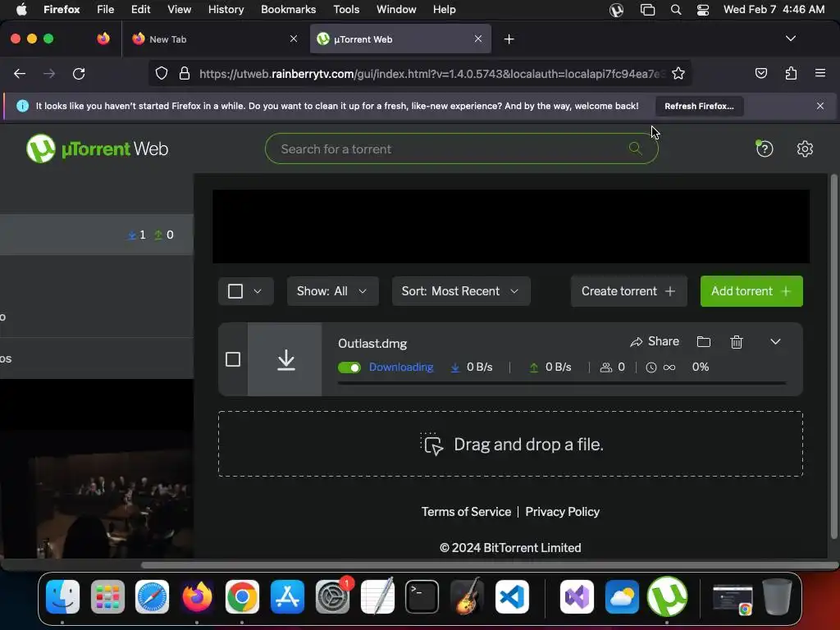Share the Outlast.dmg torrent

coord(655,342)
